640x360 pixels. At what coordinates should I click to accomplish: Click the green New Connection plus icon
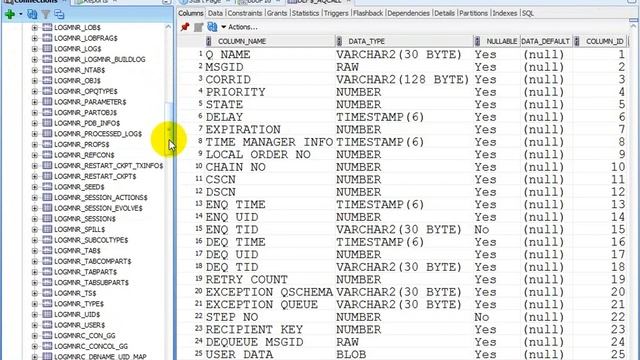[x=10, y=15]
